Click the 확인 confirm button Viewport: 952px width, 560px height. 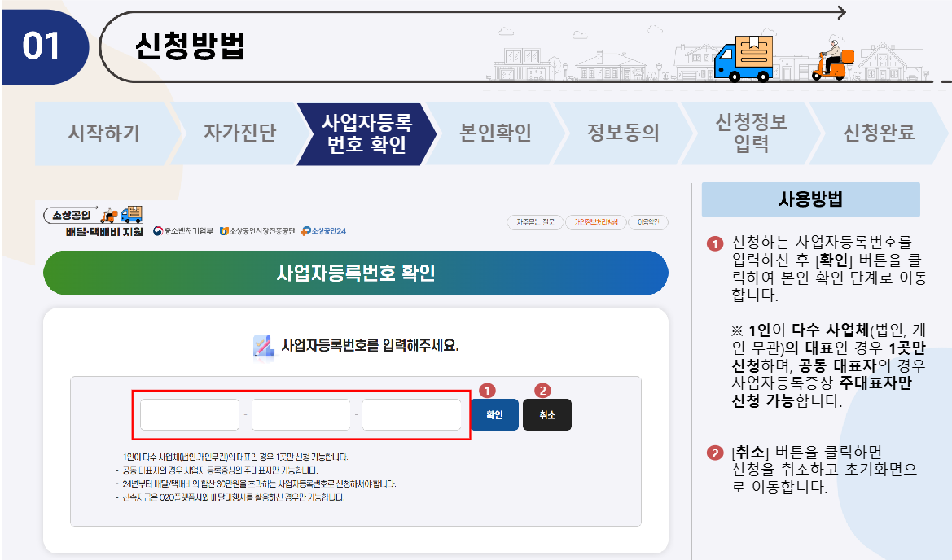[x=495, y=414]
